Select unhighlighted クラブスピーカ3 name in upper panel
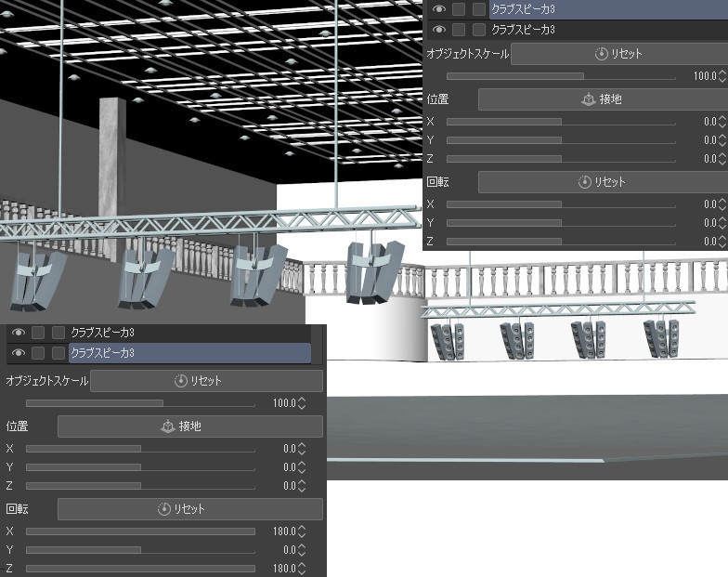Screen dimensions: 728x577 click(523, 30)
